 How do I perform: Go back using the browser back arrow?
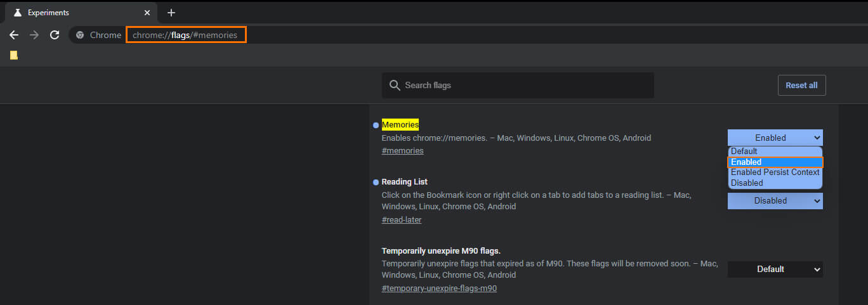click(x=14, y=35)
